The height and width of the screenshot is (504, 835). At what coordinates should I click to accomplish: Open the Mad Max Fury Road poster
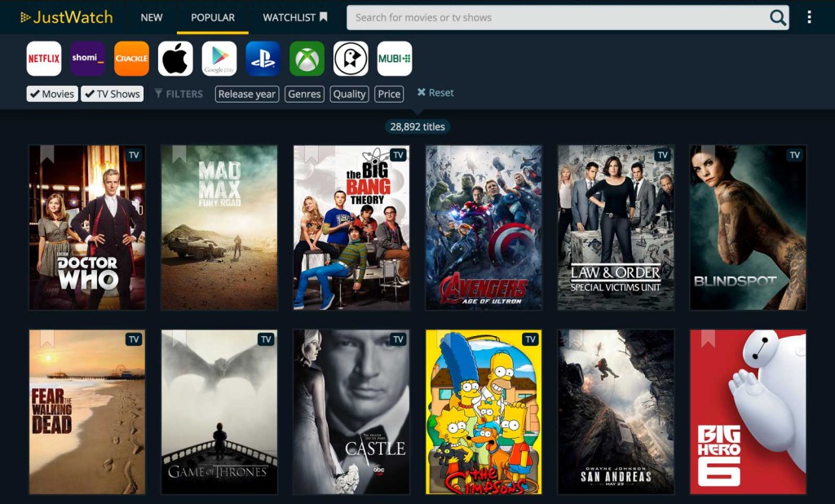[219, 228]
